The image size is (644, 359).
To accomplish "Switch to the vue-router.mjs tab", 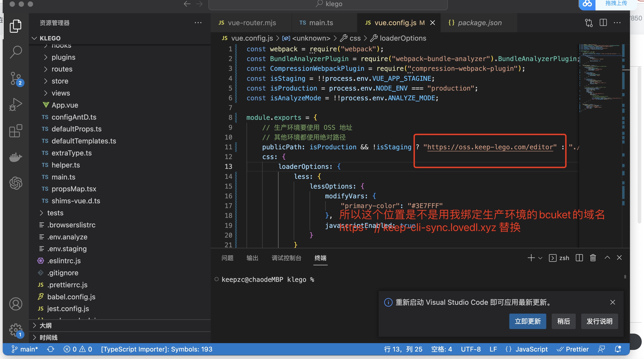I will tap(251, 23).
